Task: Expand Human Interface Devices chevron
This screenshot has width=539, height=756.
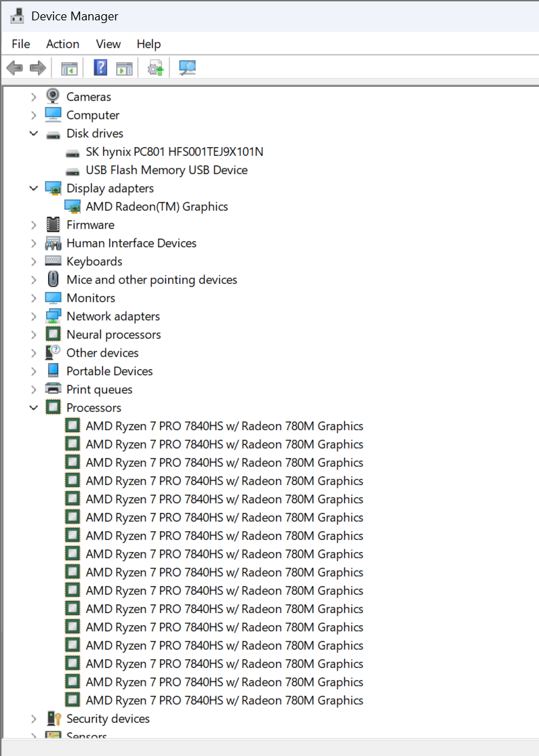Action: [33, 243]
